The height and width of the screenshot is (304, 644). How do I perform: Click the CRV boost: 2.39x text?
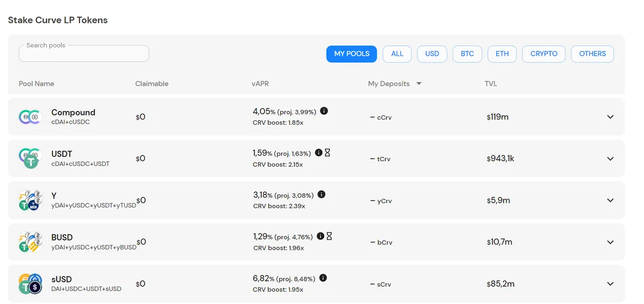[x=279, y=206]
